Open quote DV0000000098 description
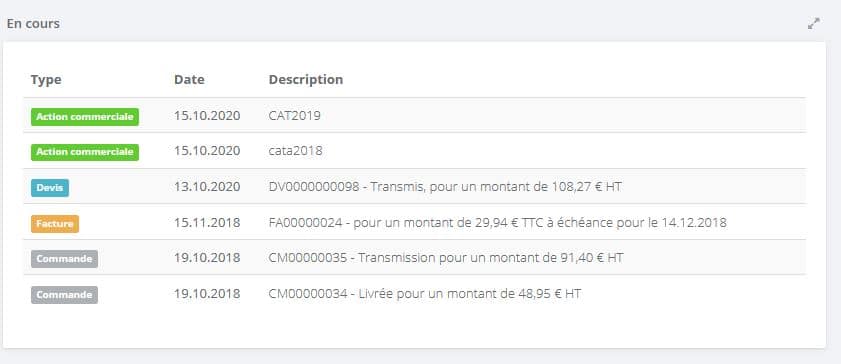The image size is (841, 364). tap(445, 187)
